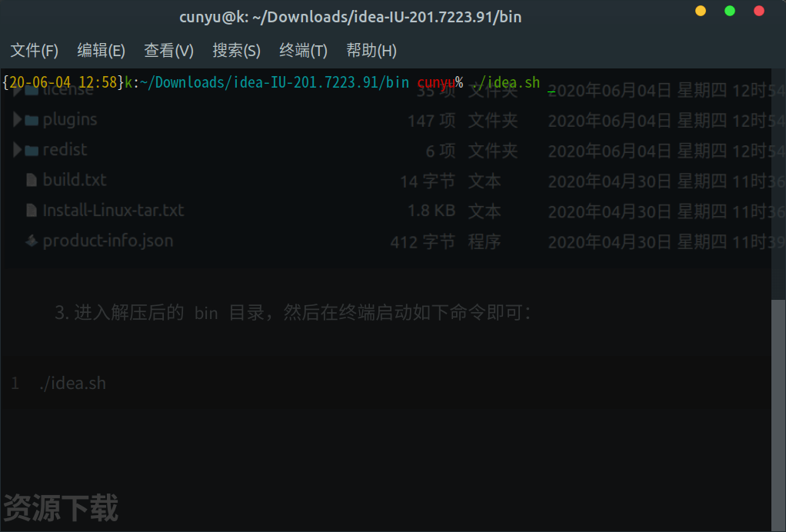786x532 pixels.
Task: Click the build.txt file icon
Action: (x=32, y=180)
